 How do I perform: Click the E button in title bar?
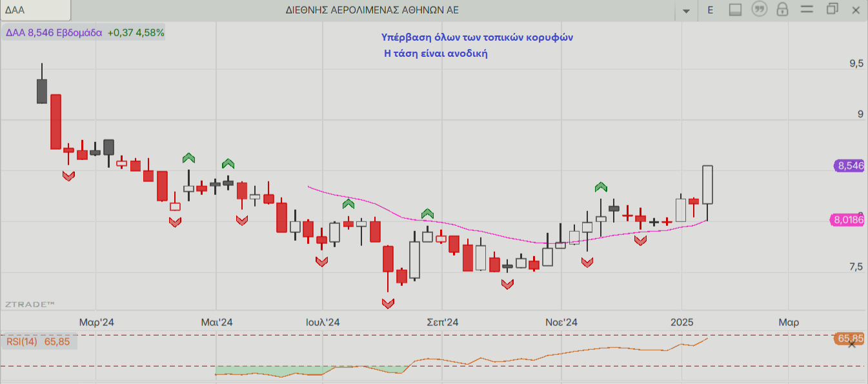coord(711,10)
